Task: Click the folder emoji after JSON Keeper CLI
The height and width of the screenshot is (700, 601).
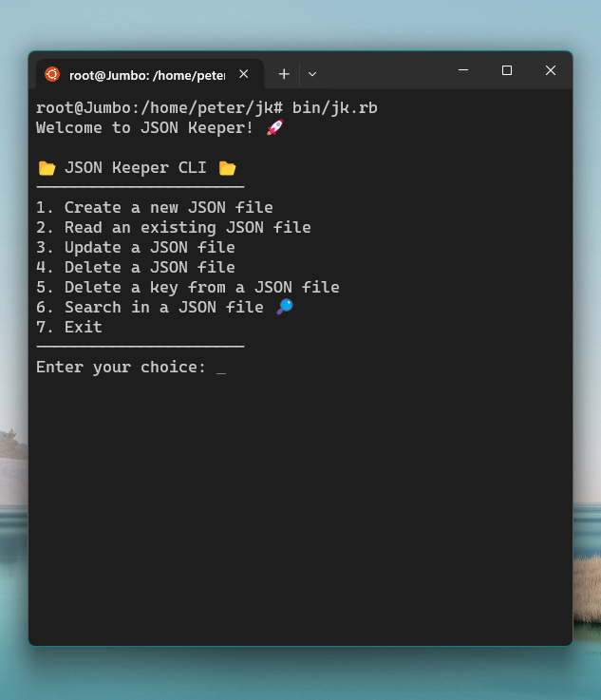Action: [x=227, y=168]
